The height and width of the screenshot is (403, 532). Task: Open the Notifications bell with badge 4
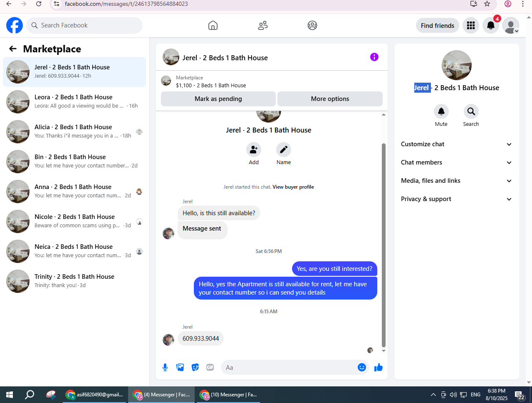tap(491, 25)
